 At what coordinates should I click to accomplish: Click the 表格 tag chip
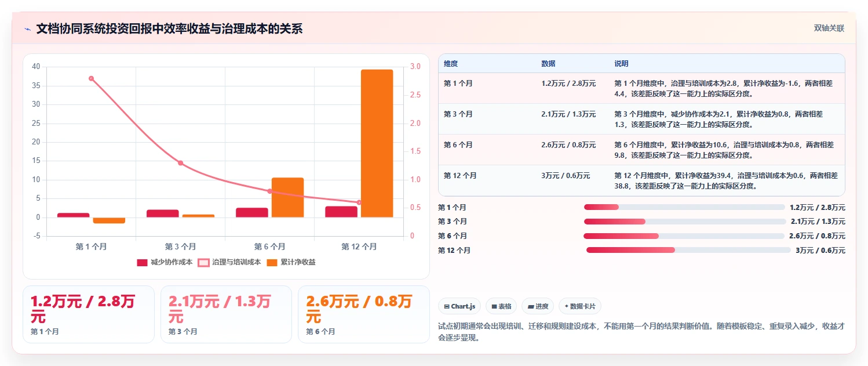[x=501, y=306]
